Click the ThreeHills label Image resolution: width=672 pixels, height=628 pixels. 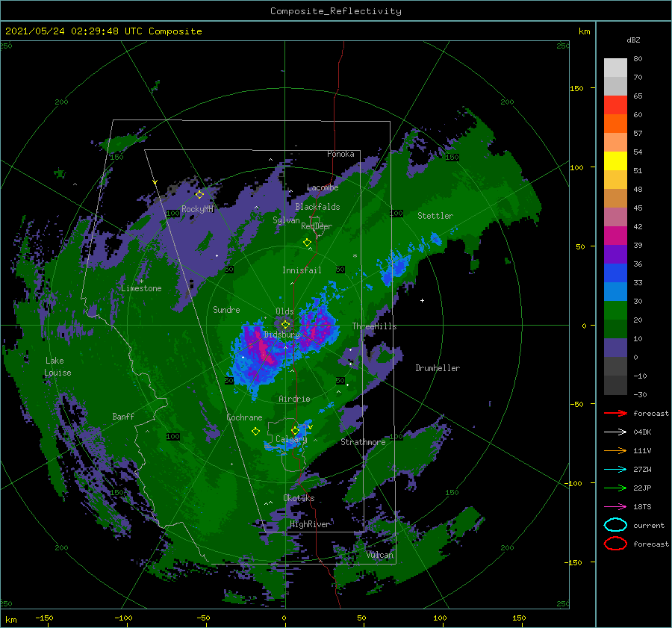coord(374,326)
